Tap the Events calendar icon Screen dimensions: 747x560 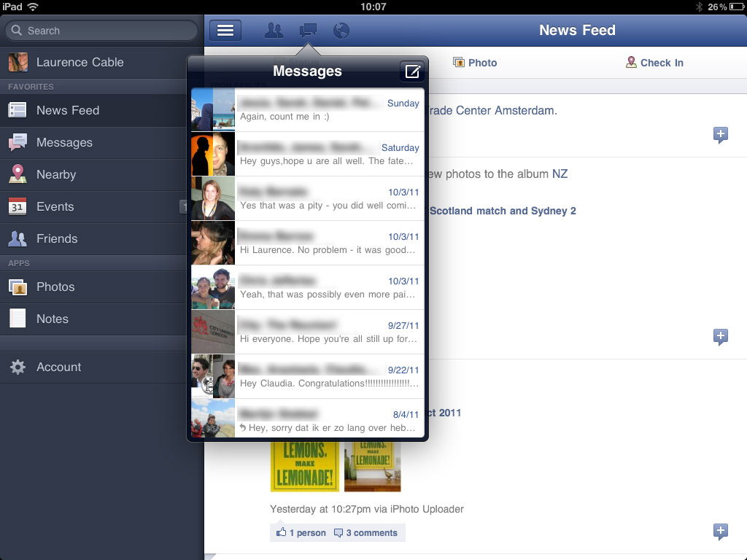[18, 206]
